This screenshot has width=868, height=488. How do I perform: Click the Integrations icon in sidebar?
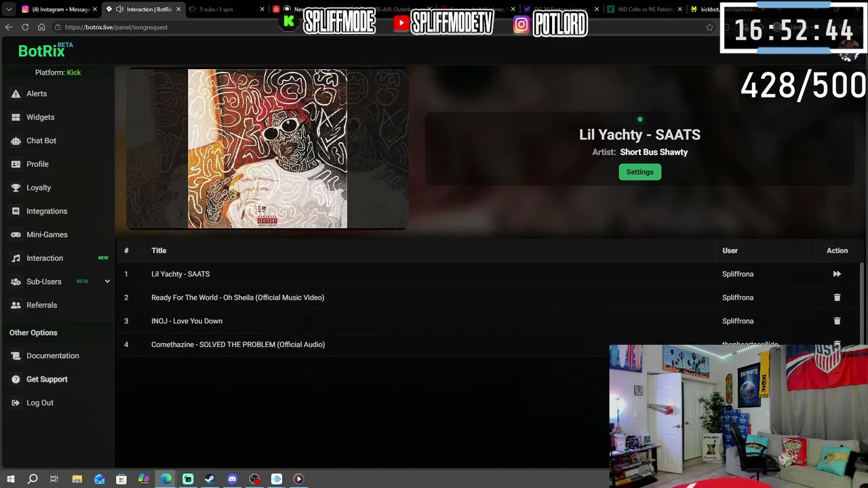16,211
